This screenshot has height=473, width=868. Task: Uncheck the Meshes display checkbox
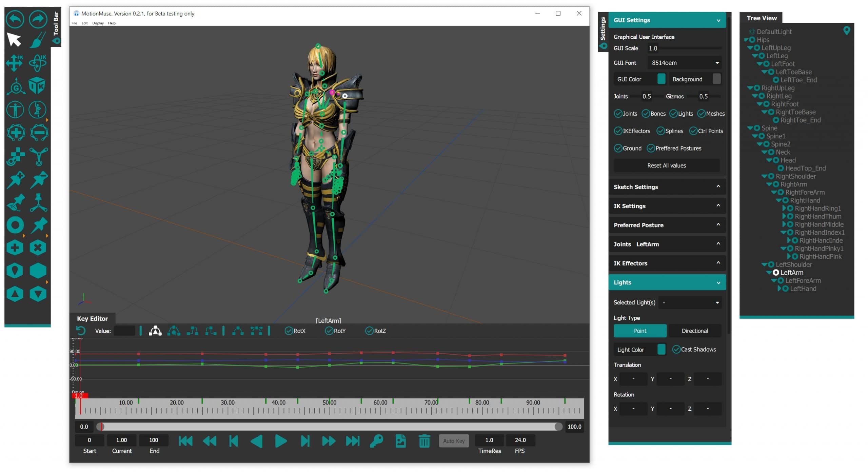[701, 114]
